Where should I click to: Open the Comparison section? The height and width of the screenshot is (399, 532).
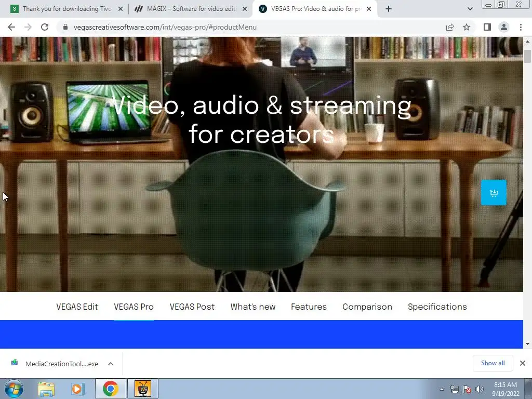point(367,307)
